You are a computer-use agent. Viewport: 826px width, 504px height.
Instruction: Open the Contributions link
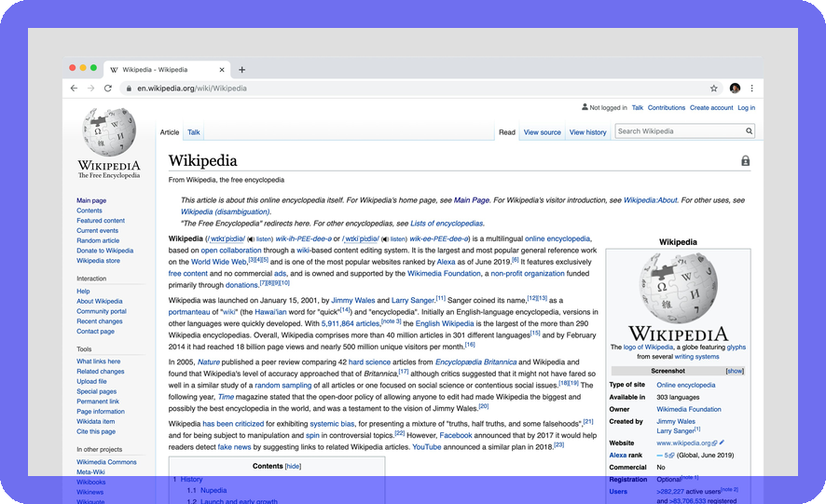tap(667, 107)
